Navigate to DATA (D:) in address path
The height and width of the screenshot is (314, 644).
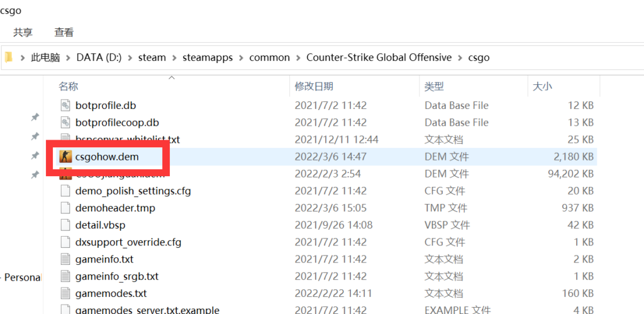99,57
